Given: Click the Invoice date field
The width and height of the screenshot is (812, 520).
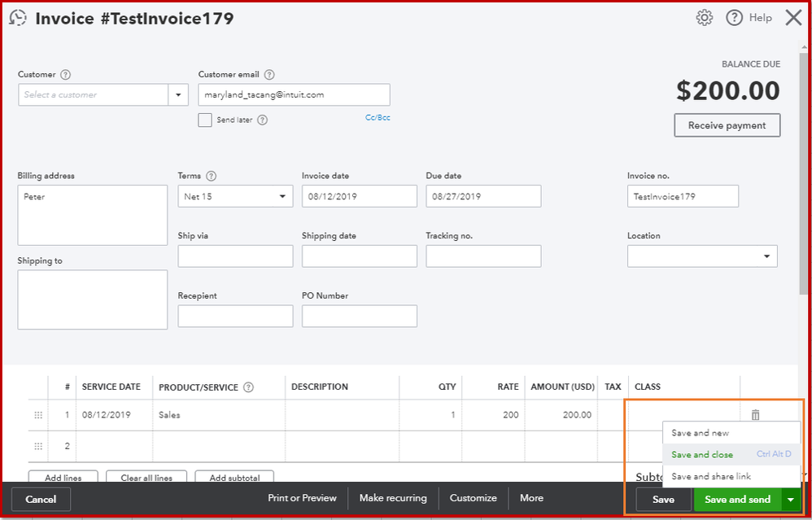Looking at the screenshot, I should [360, 196].
